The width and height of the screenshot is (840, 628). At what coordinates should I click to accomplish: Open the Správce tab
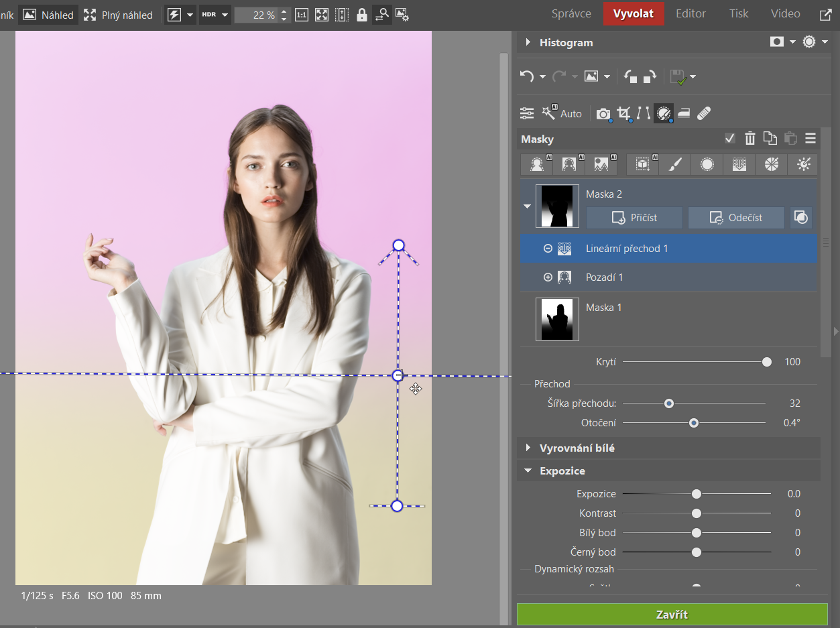tap(571, 13)
